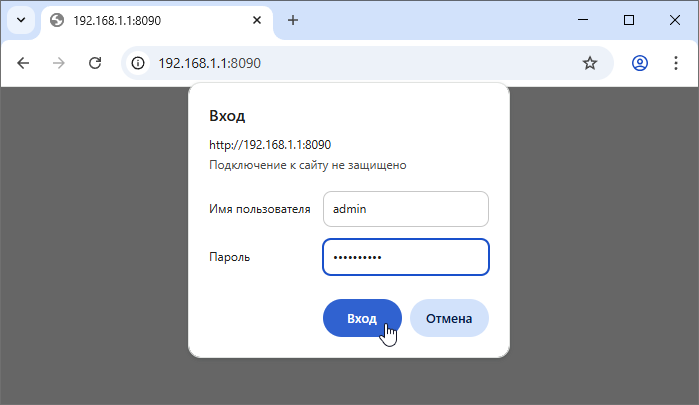Open Chrome's three-dot menu

675,63
